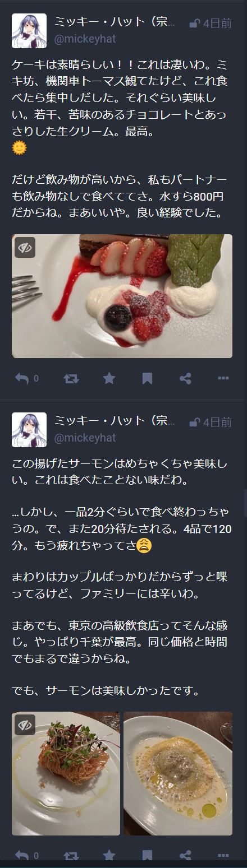View the fried salmon dish photo

[x=66, y=773]
